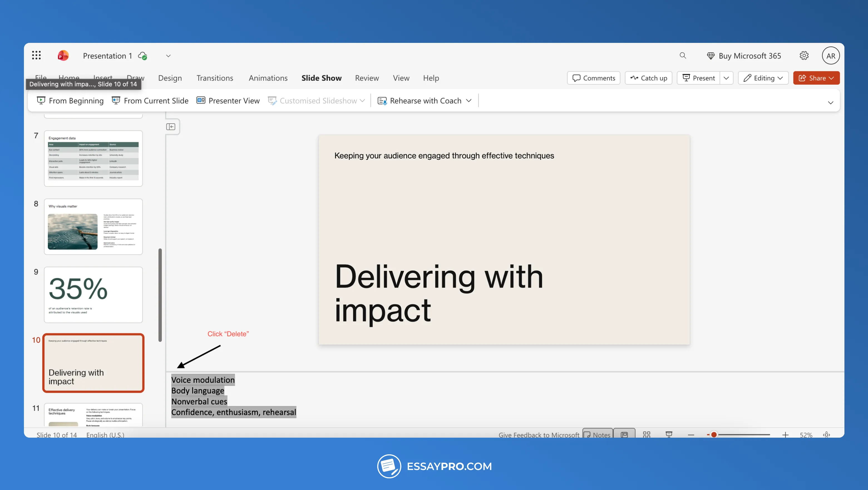Toggle the Notes pane button
The image size is (868, 490).
pyautogui.click(x=597, y=434)
